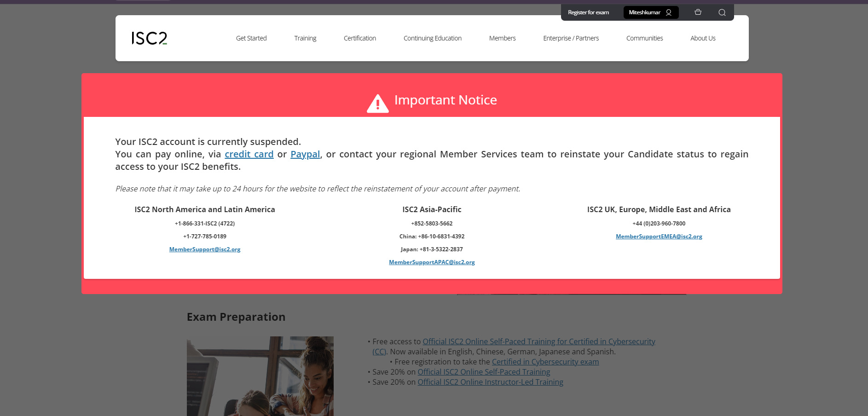This screenshot has width=868, height=416.
Task: Email MemberSupportAPAC@isc2.org for Asia-Pacific
Action: (x=431, y=262)
